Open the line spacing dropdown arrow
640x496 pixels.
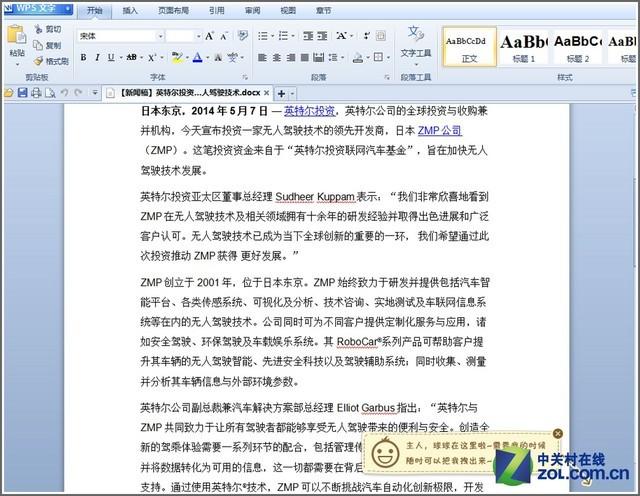point(342,58)
